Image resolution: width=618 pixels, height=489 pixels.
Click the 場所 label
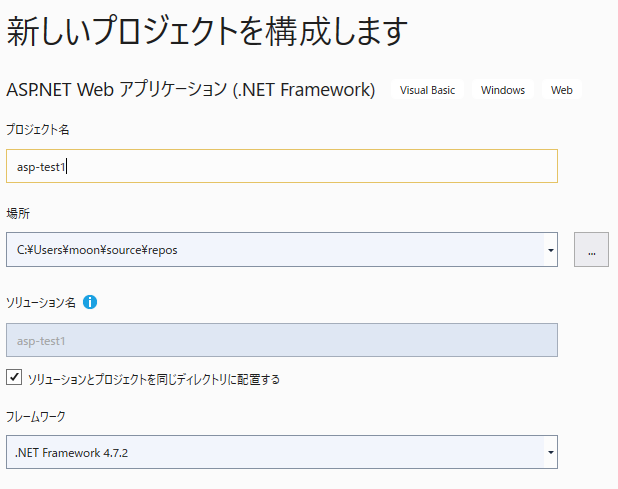[17, 213]
